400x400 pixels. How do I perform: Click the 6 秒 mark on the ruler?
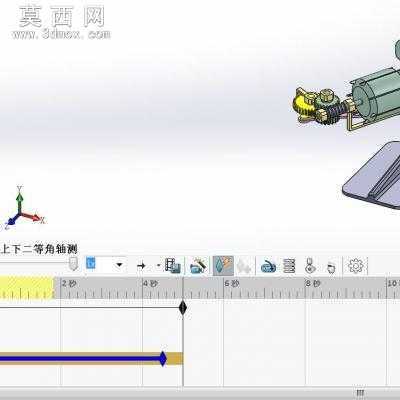tap(232, 284)
